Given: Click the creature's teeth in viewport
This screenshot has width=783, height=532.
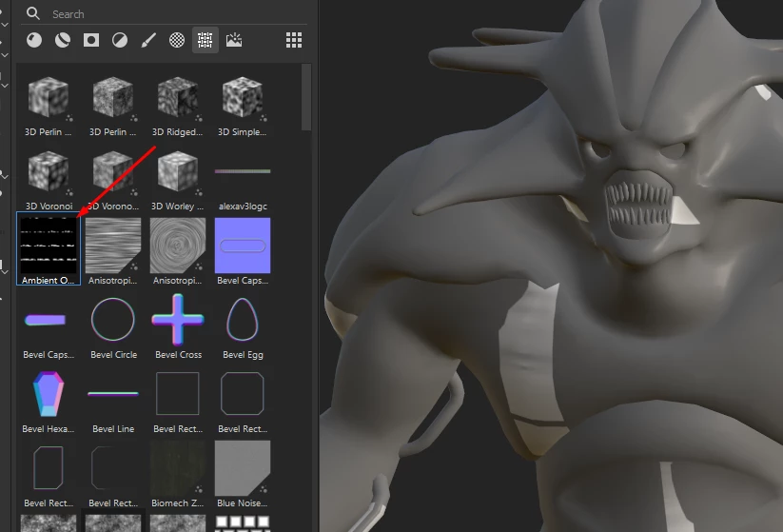Looking at the screenshot, I should [x=638, y=204].
